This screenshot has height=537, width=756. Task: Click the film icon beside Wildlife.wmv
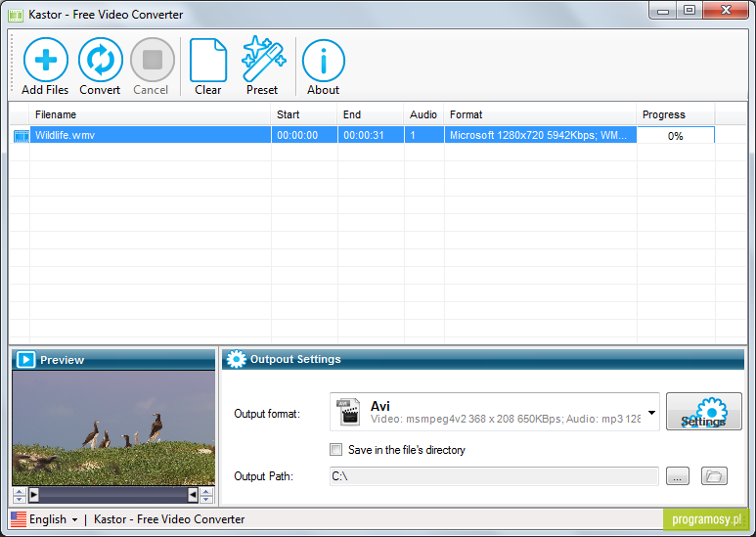pos(22,136)
